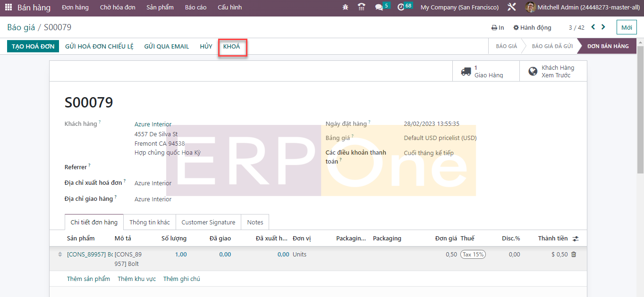Screen dimensions: 644x297
Task: Go to the previous record arrow
Action: 593,27
